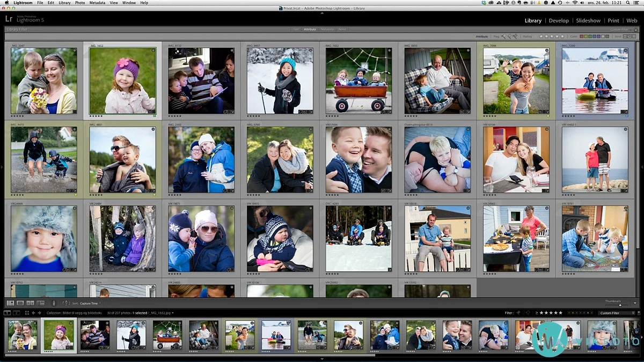This screenshot has height=362, width=644.
Task: Open the Library menu in menu bar
Action: coord(64,3)
